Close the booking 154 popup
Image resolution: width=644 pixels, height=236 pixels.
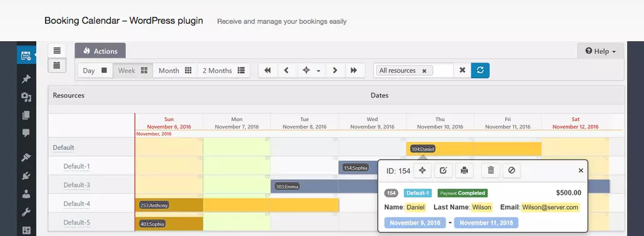pos(581,170)
